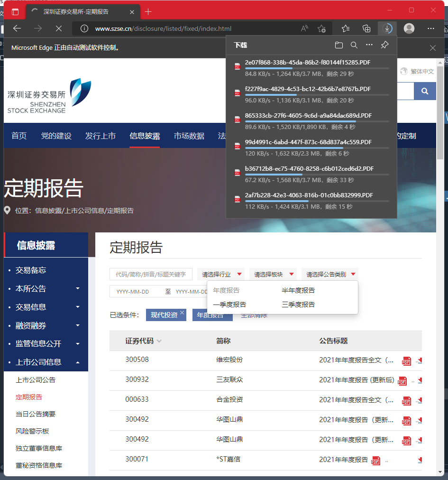Open the 请选择行业 dropdown
448x480 pixels.
(x=222, y=274)
